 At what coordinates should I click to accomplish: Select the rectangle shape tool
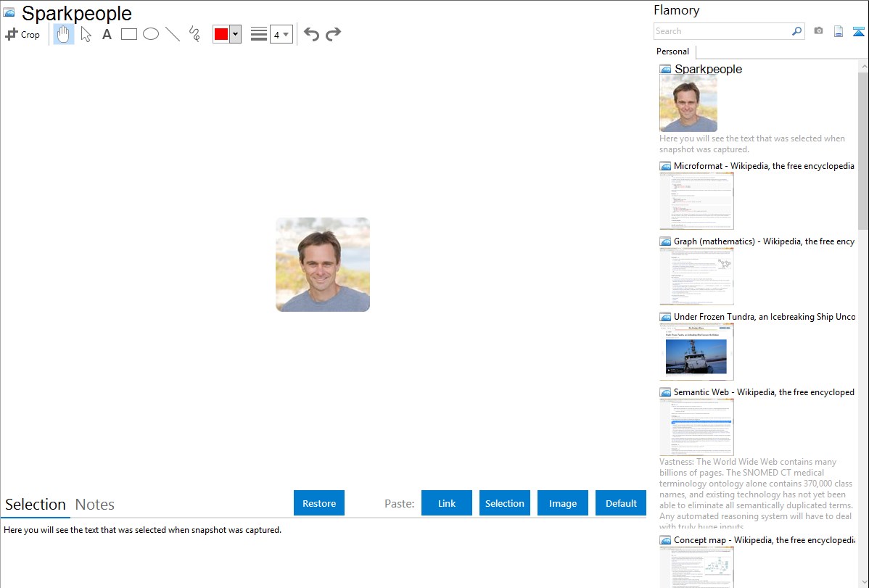click(128, 34)
